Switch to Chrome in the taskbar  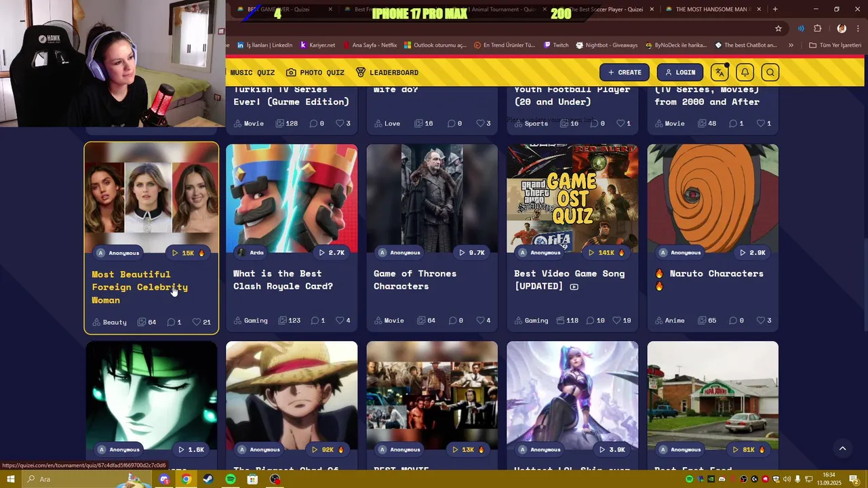[186, 479]
